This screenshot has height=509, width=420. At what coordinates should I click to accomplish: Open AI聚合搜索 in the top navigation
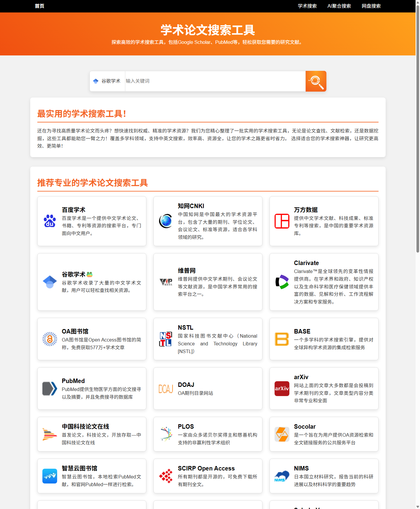[x=339, y=6]
